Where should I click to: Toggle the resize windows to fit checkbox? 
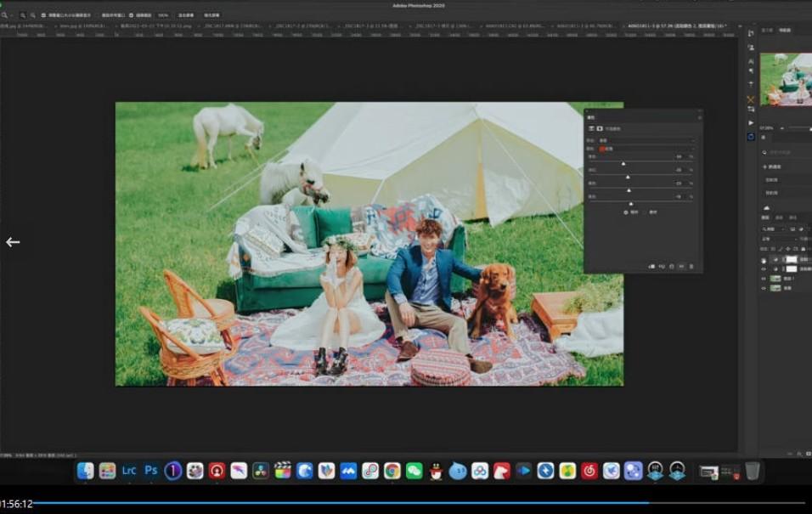click(42, 15)
